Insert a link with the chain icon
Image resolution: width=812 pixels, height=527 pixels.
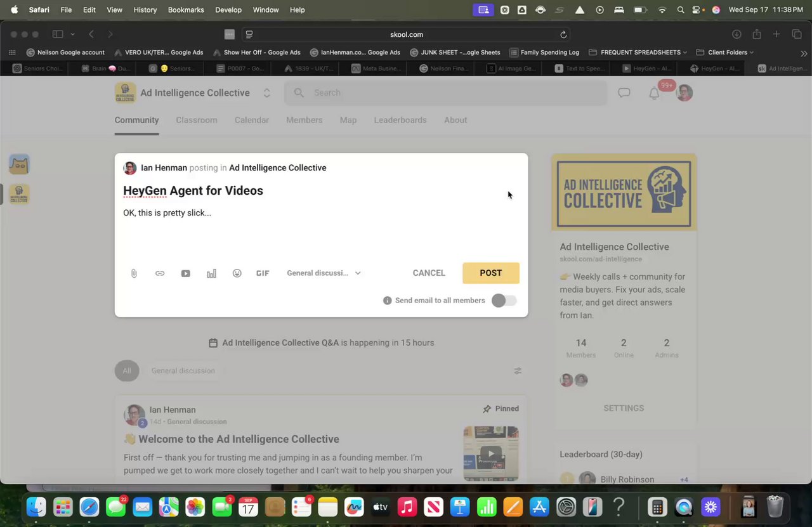160,273
